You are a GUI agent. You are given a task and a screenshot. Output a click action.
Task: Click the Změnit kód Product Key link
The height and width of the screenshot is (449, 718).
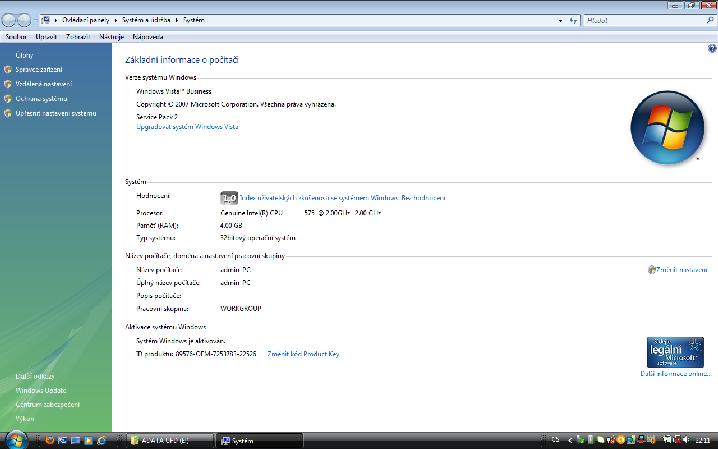(303, 354)
